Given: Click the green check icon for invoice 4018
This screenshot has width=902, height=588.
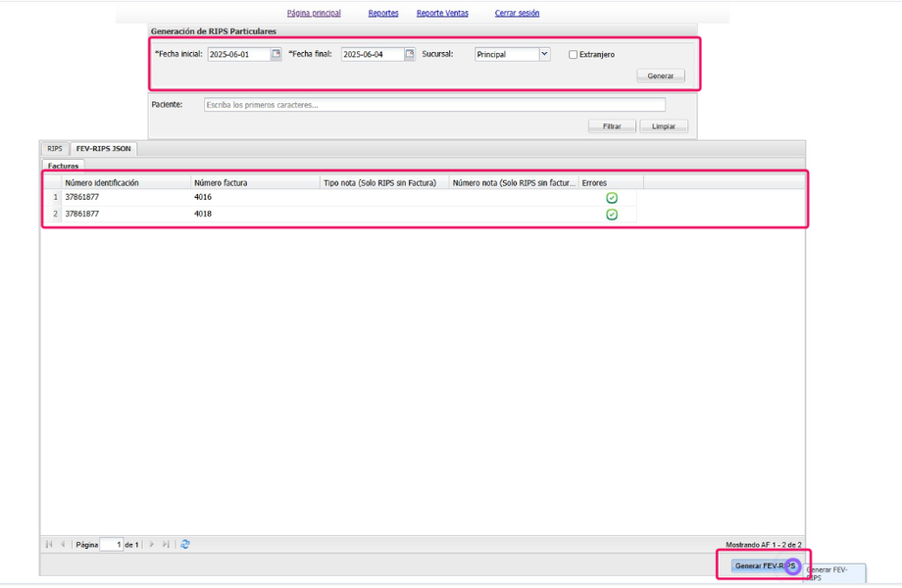Looking at the screenshot, I should [x=612, y=215].
